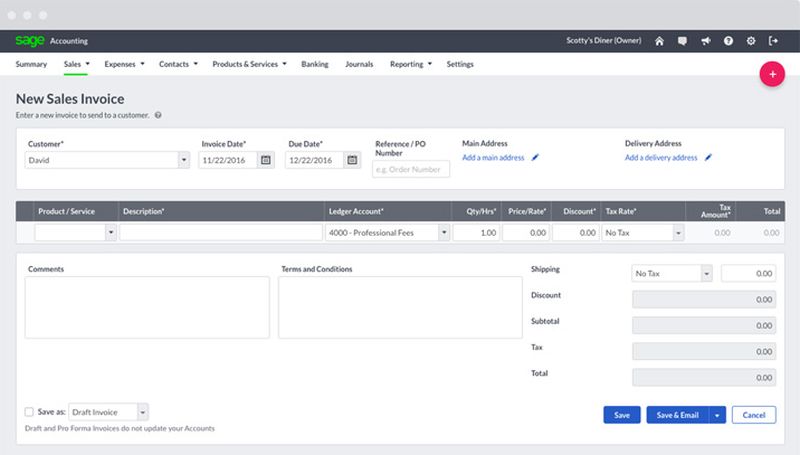Click the Save button
The width and height of the screenshot is (800, 455).
pos(621,415)
